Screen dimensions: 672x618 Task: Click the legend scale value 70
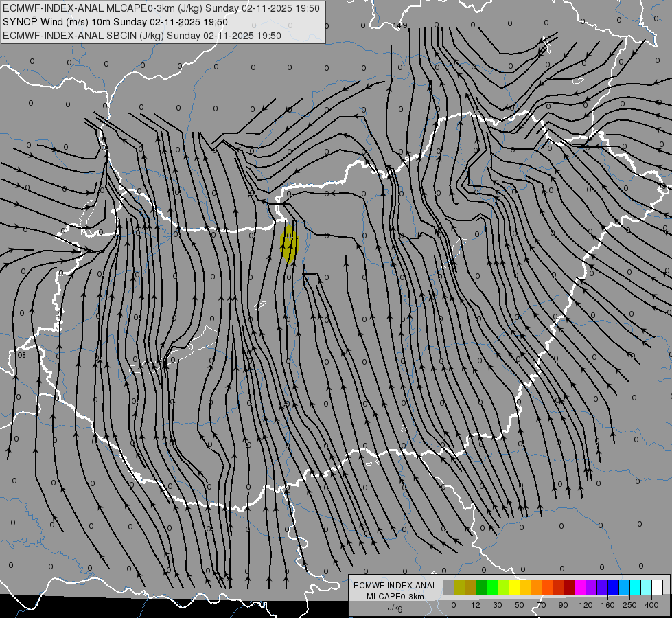pos(542,605)
